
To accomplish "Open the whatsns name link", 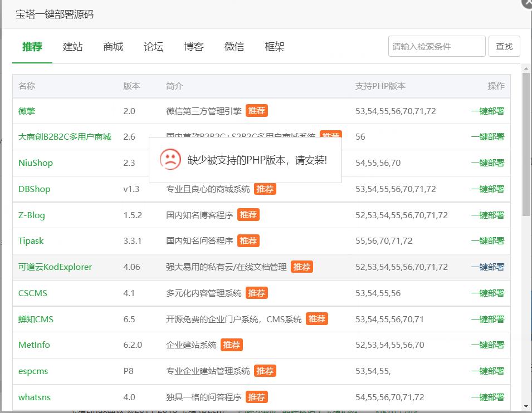I will 35,397.
